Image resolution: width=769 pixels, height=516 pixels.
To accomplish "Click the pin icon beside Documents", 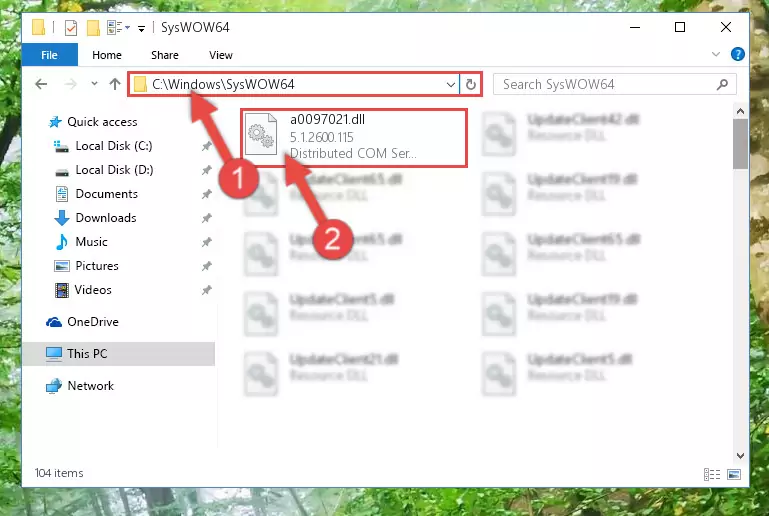I will coord(206,194).
